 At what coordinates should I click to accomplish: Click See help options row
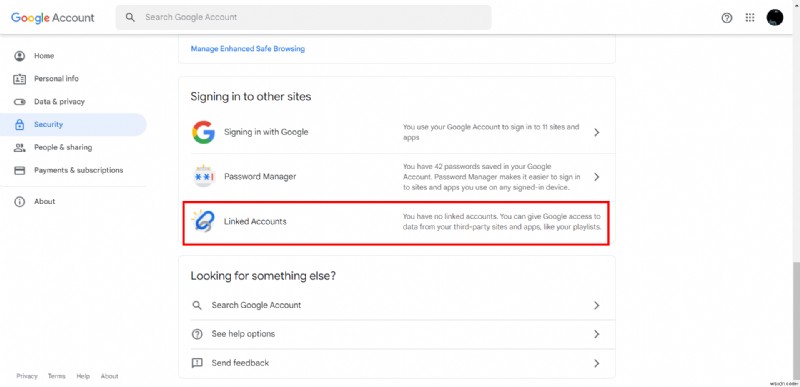(x=397, y=334)
